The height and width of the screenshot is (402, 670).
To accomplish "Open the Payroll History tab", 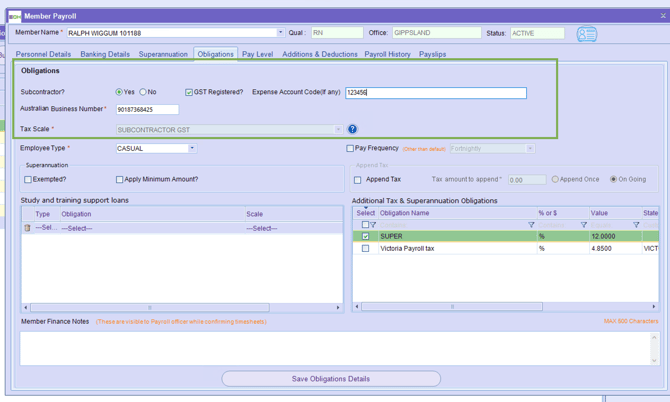I will tap(387, 54).
